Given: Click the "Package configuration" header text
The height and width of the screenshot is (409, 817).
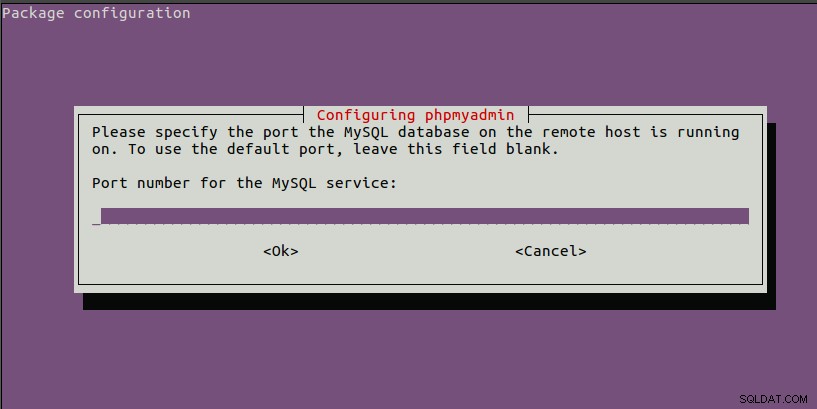Looking at the screenshot, I should click(96, 13).
